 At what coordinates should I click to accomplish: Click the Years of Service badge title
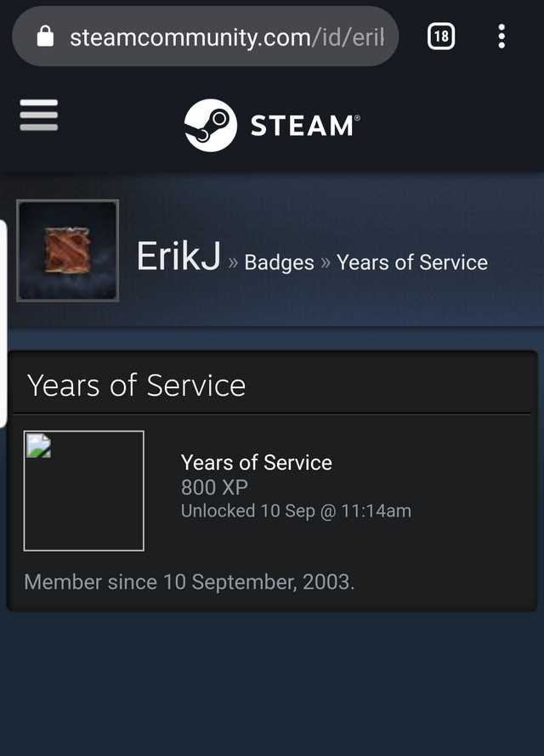pos(257,463)
